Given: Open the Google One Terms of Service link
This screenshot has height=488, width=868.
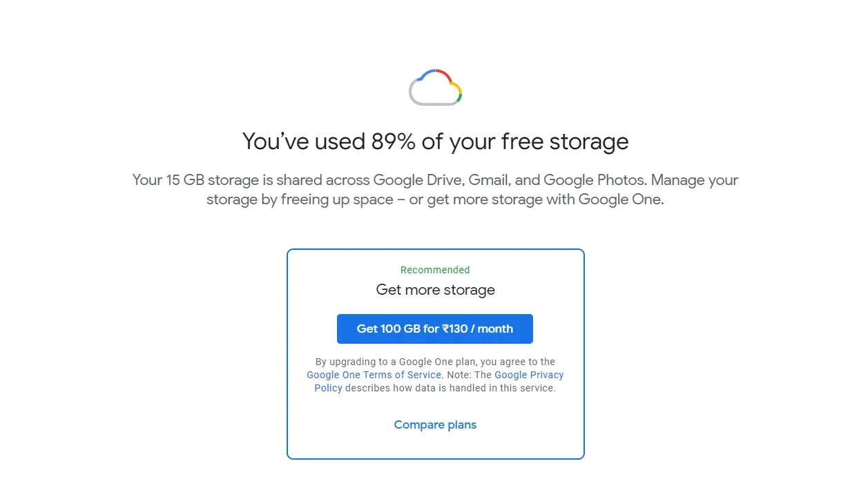Looking at the screenshot, I should (x=374, y=375).
